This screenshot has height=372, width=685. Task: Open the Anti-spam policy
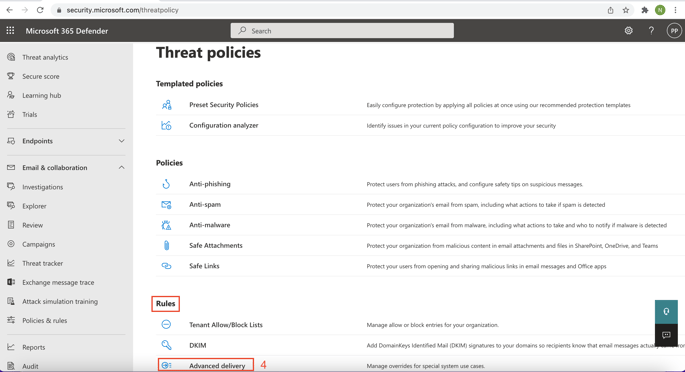(x=205, y=204)
